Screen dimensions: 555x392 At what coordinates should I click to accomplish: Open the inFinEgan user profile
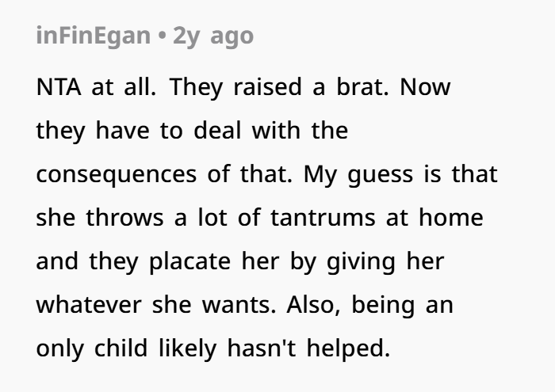coord(94,36)
